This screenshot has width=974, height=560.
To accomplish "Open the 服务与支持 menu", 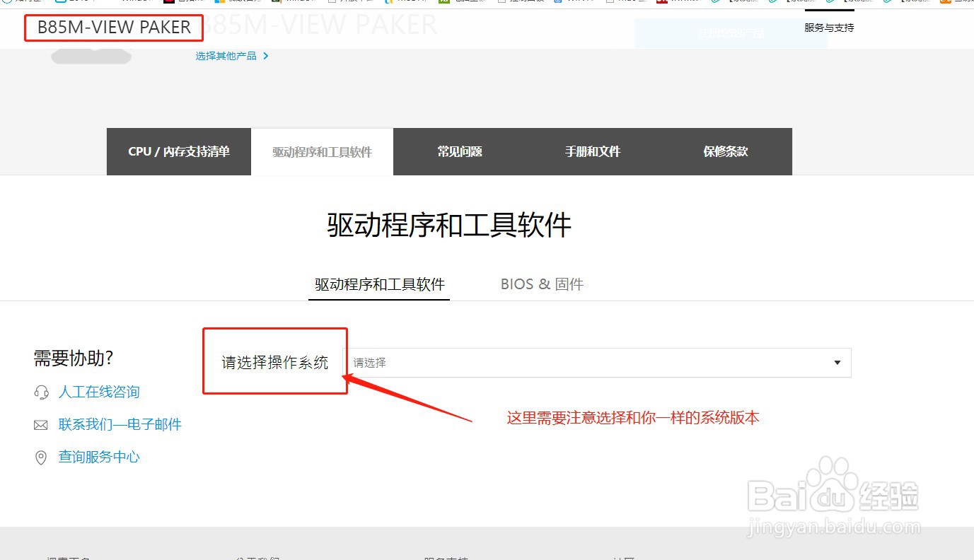I will [x=829, y=28].
